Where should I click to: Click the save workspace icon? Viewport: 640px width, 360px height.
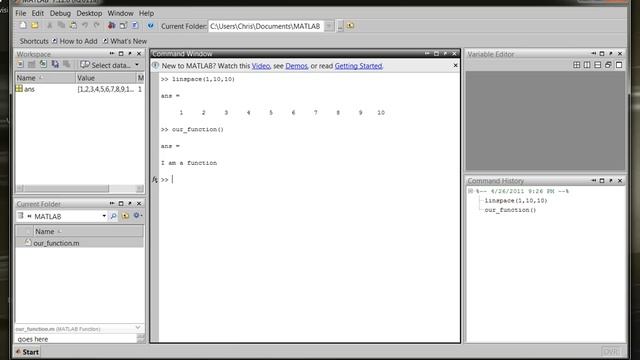55,64
